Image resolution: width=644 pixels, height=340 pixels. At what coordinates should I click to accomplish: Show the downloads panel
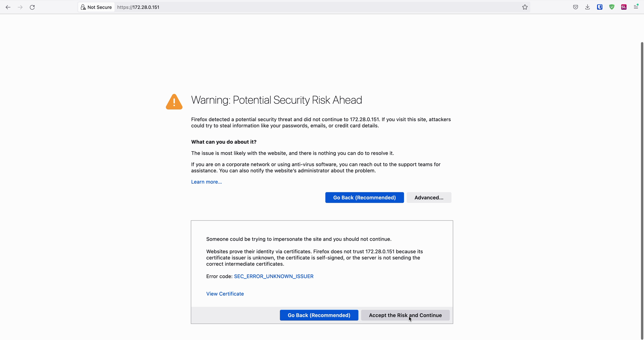point(588,7)
